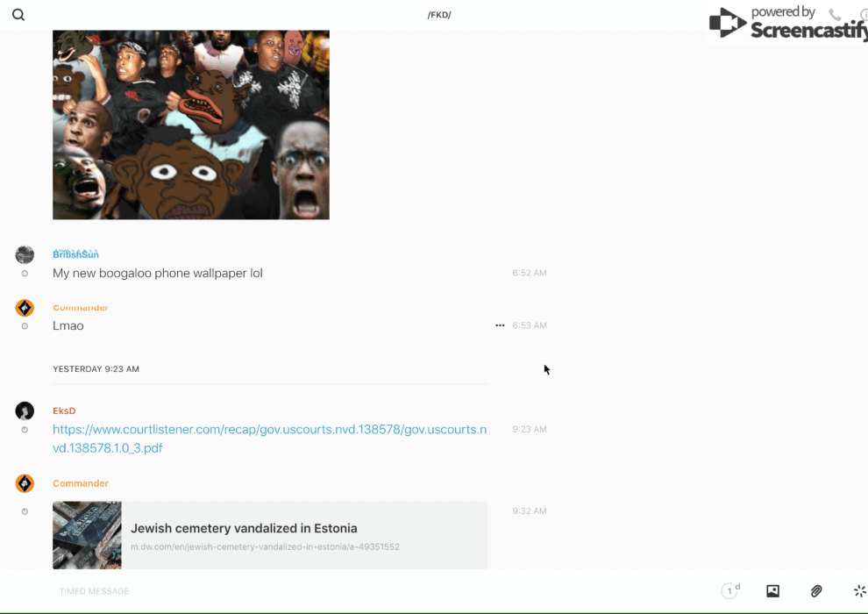Click the search magnifier icon
This screenshot has width=868, height=614.
(18, 15)
